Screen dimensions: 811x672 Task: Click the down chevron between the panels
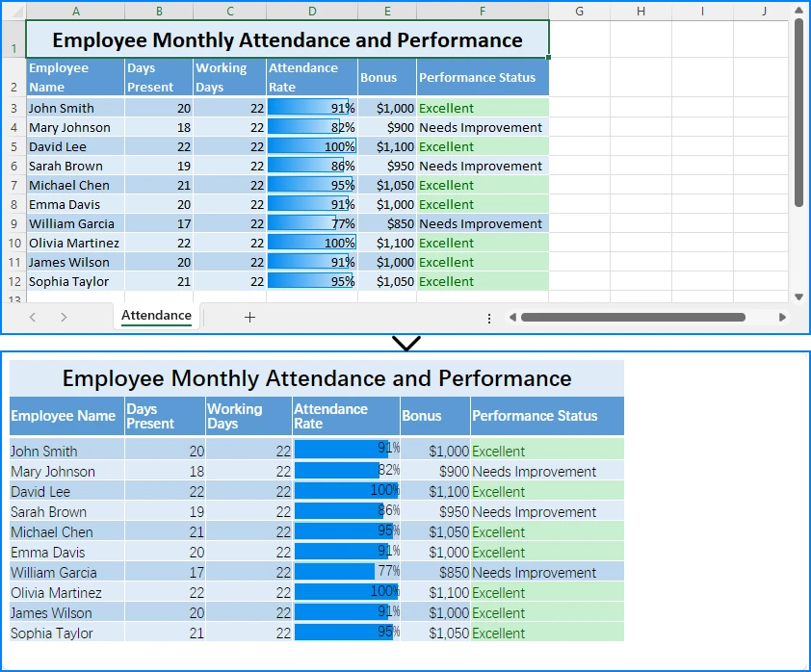tap(406, 343)
